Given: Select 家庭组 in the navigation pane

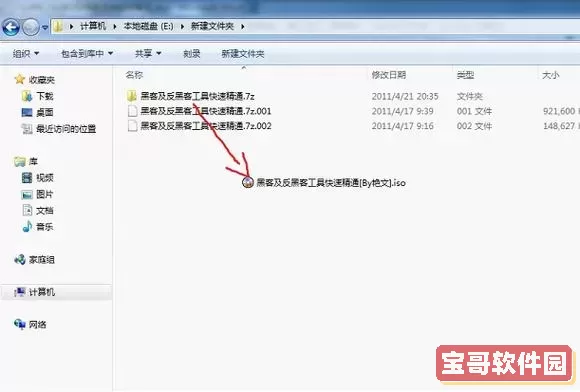Looking at the screenshot, I should click(42, 260).
